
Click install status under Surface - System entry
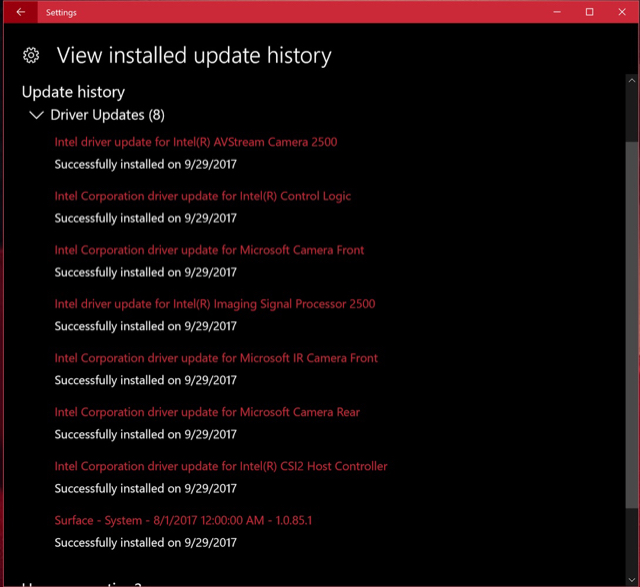click(146, 543)
